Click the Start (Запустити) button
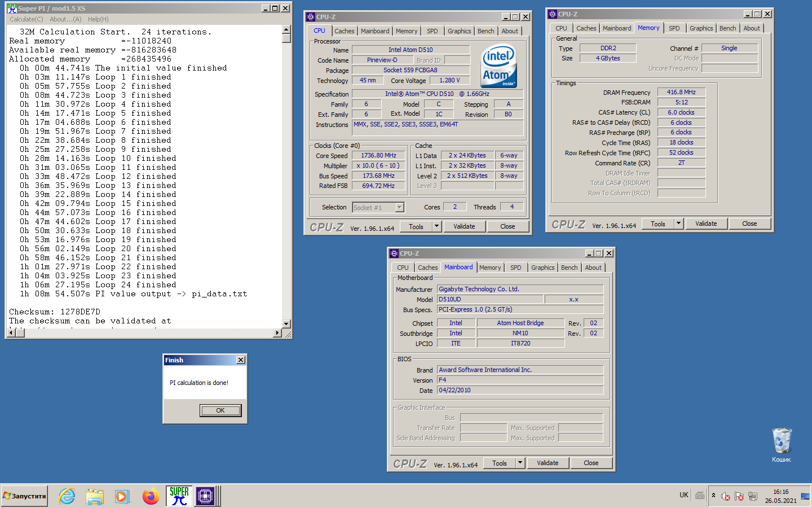The width and height of the screenshot is (812, 508). point(24,496)
